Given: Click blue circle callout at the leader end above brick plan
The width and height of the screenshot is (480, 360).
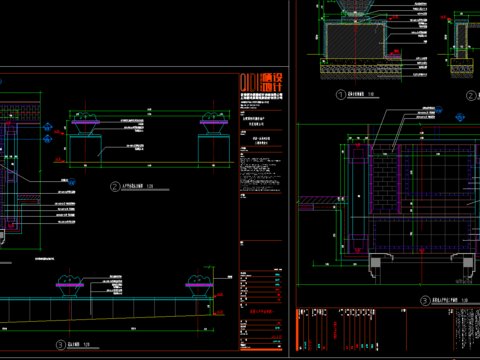Looking at the screenshot, I should pyautogui.click(x=439, y=110).
